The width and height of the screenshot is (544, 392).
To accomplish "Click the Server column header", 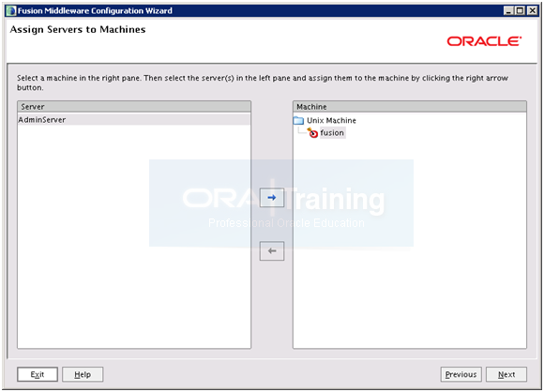I will pyautogui.click(x=134, y=107).
